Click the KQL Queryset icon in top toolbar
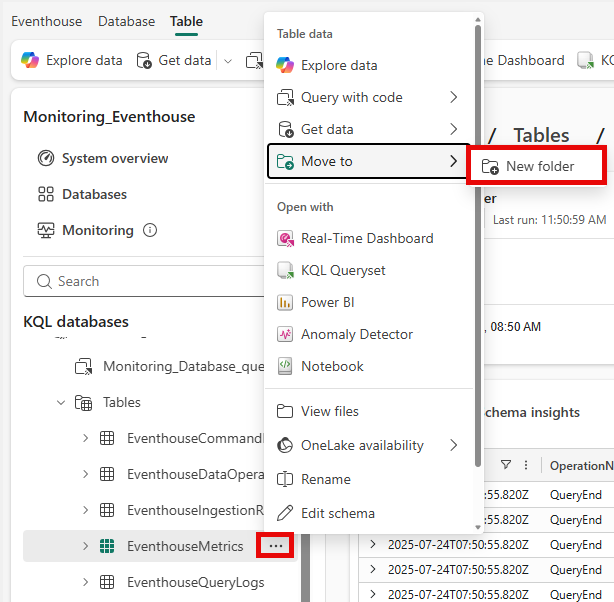The image size is (614, 602). [x=585, y=60]
